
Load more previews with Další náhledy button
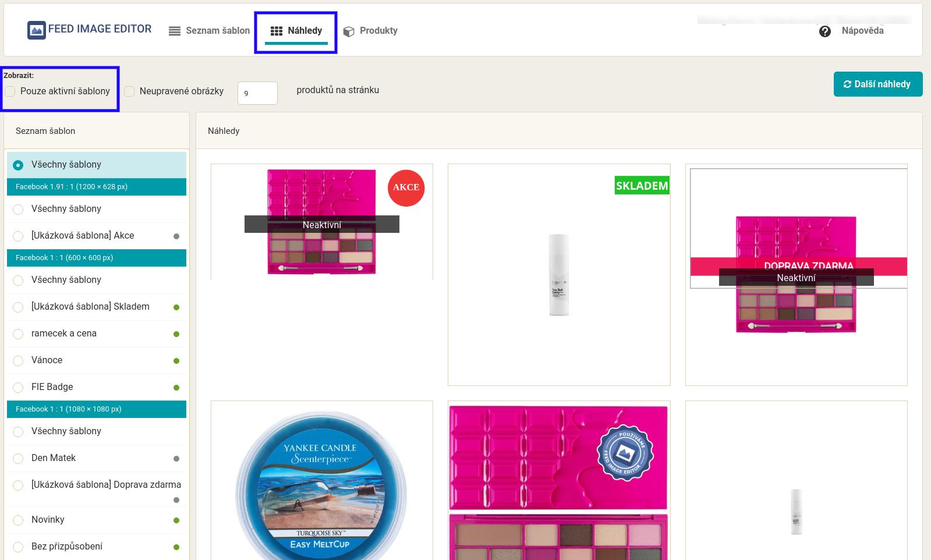pos(878,84)
